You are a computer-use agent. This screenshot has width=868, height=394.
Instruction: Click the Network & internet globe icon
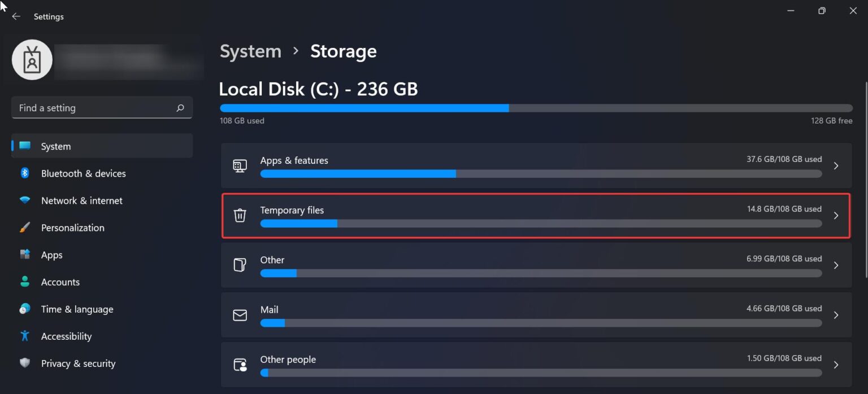[25, 200]
